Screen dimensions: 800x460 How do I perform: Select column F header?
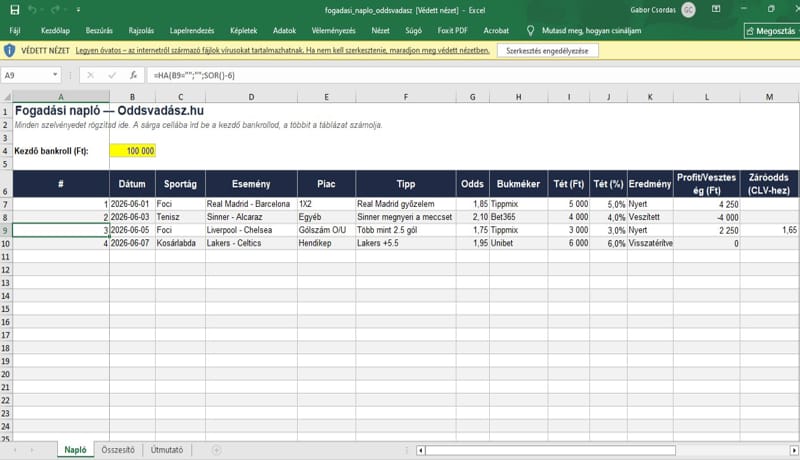tap(406, 97)
